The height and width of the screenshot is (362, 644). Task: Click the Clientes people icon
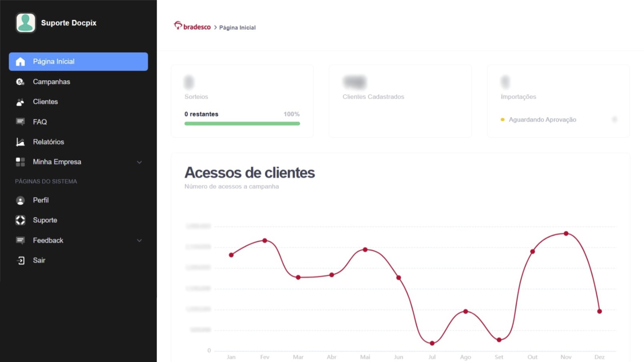20,102
